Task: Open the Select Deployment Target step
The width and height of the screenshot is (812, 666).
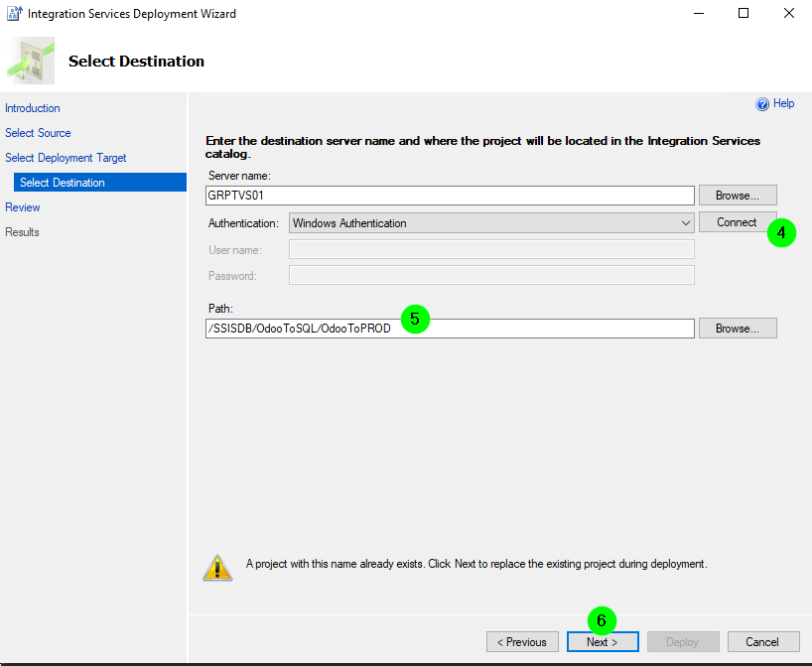Action: 66,158
